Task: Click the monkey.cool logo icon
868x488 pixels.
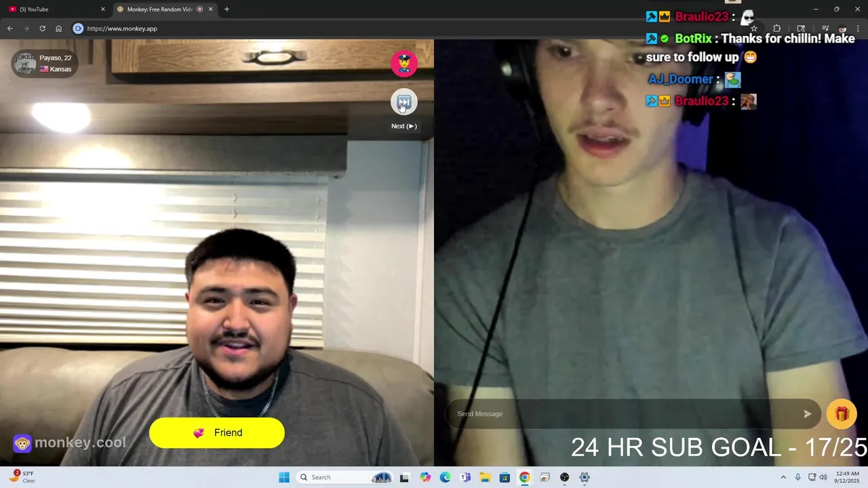Action: pyautogui.click(x=22, y=443)
